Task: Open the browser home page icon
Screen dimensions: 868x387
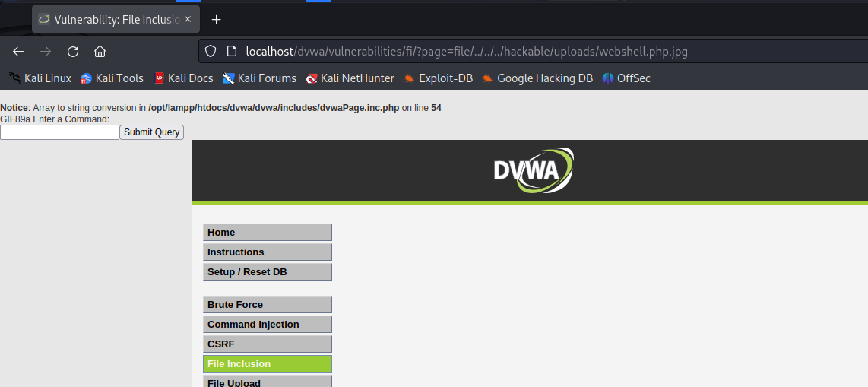Action: [x=100, y=52]
